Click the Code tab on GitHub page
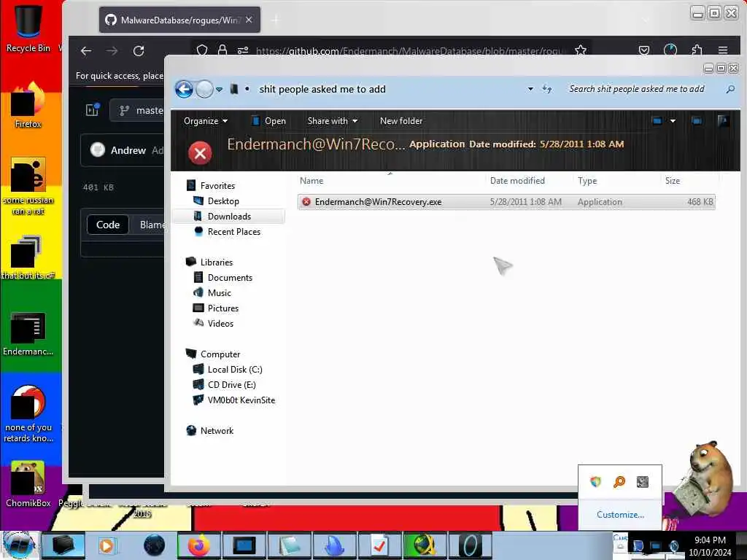The width and height of the screenshot is (747, 560). 108,225
